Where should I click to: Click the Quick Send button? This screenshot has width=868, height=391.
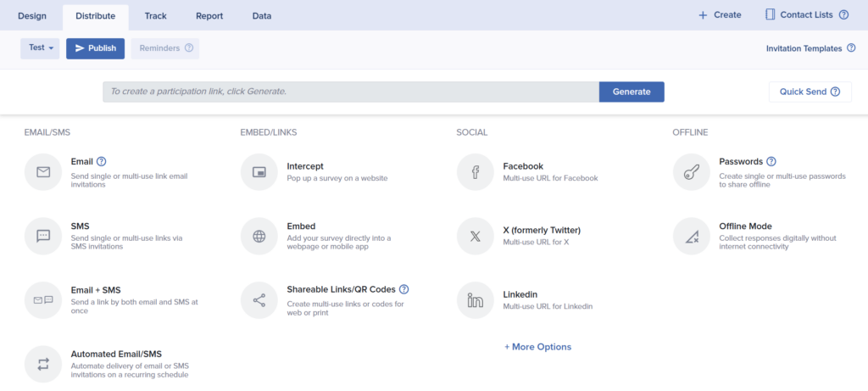pyautogui.click(x=810, y=92)
